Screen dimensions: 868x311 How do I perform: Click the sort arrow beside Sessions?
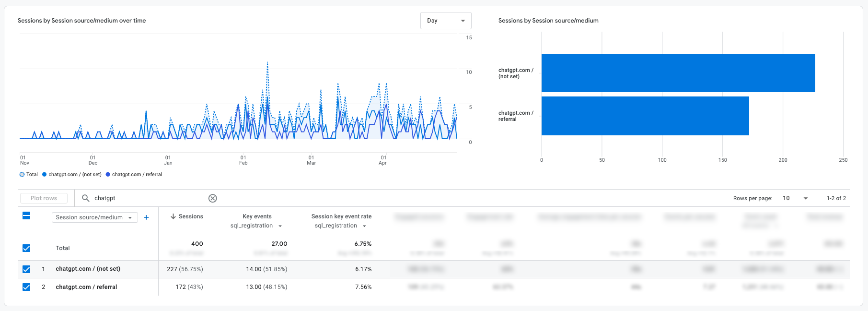(x=173, y=216)
